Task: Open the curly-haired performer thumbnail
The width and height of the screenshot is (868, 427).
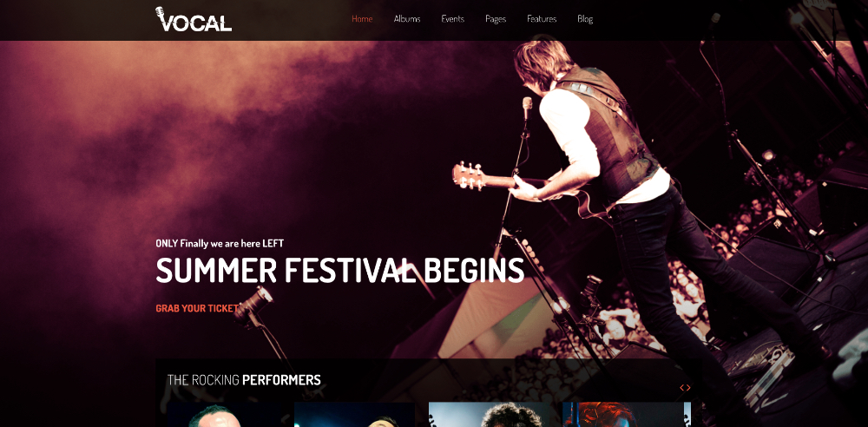Action: 491,414
